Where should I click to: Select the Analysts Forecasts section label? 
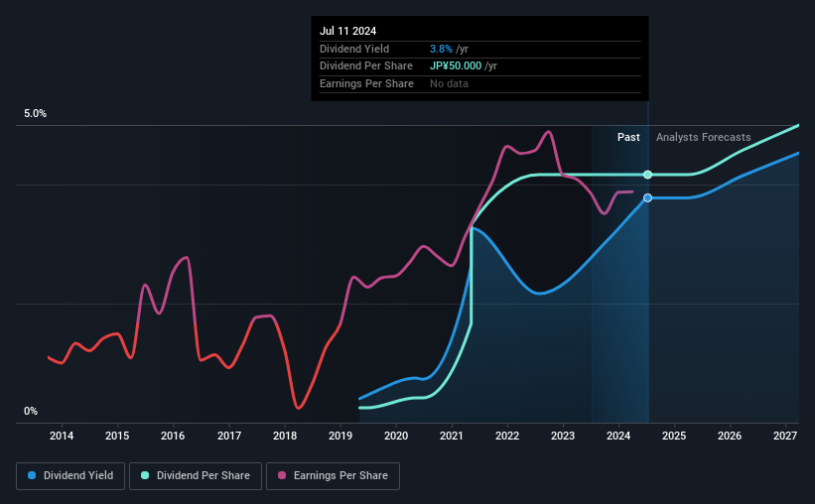coord(703,137)
